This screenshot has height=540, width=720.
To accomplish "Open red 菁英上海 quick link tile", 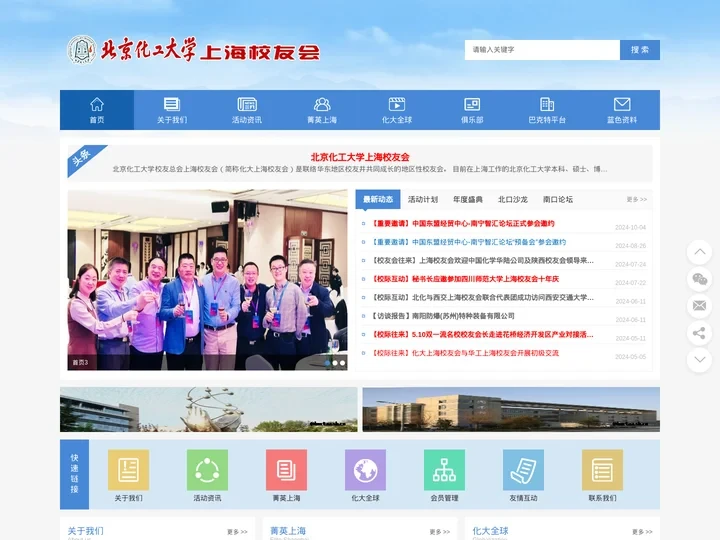I will tap(287, 470).
